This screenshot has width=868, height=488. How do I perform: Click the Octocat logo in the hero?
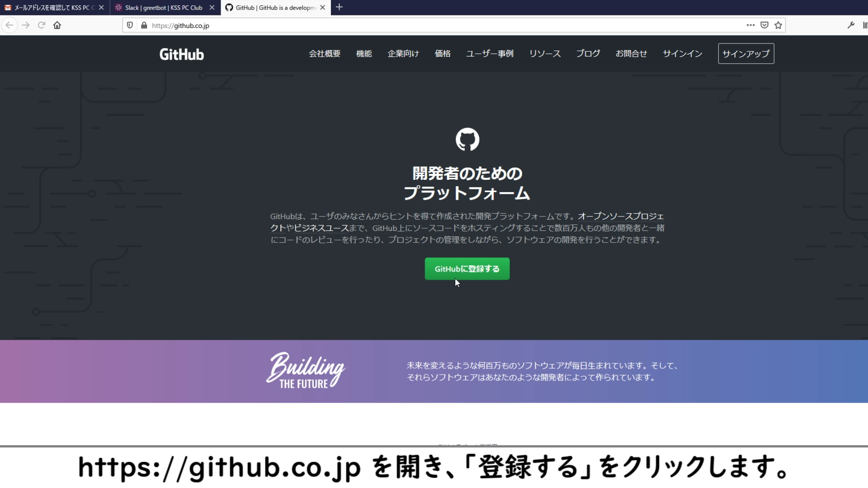tap(467, 140)
